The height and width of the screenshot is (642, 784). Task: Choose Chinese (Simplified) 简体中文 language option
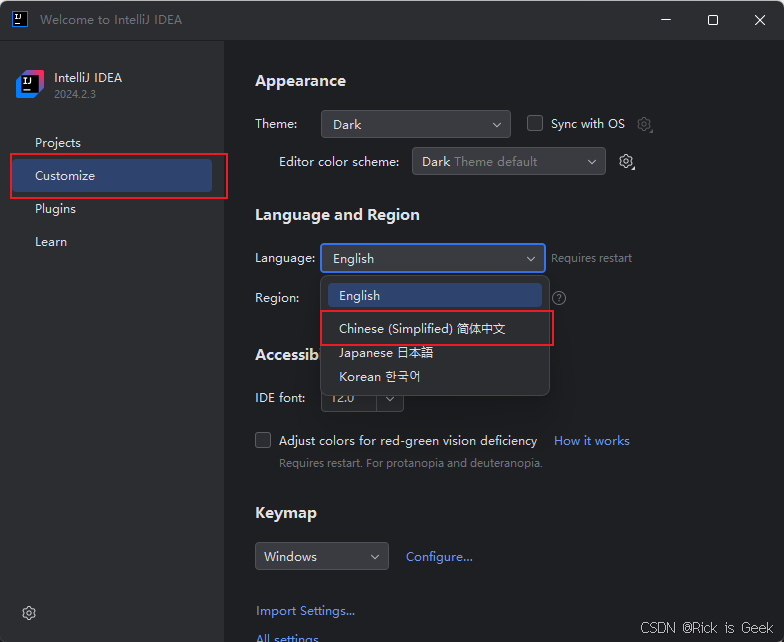[434, 328]
